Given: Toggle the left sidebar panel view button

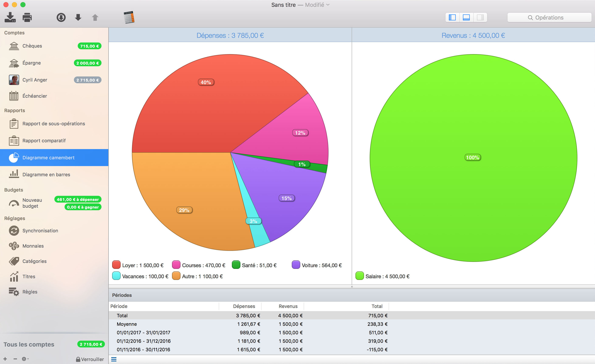Looking at the screenshot, I should point(452,17).
